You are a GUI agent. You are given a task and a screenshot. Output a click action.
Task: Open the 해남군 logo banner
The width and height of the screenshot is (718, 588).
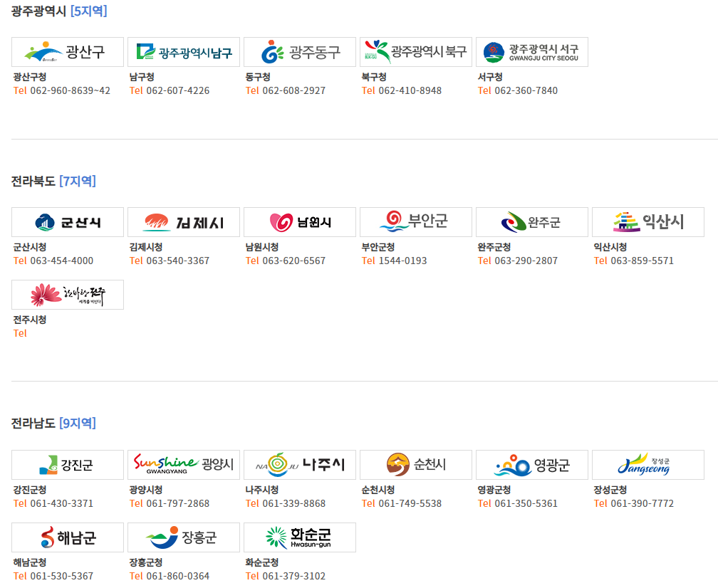[x=68, y=537]
